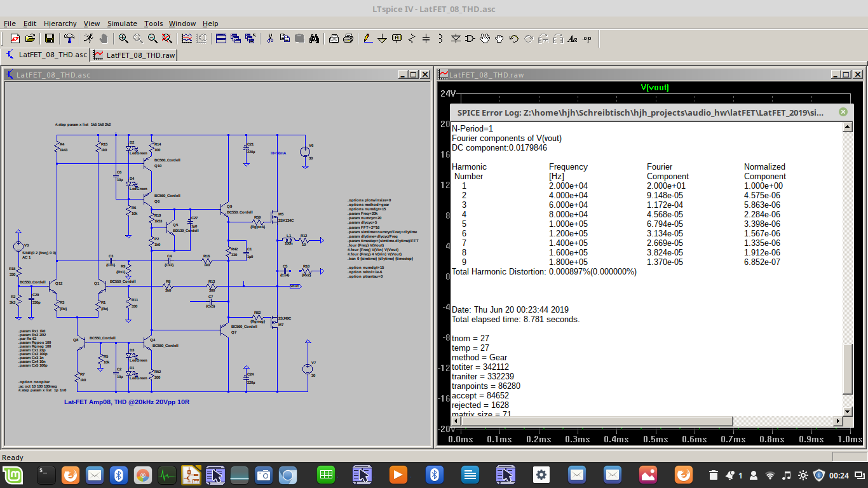868x488 pixels.
Task: Click the Zoom In magnifier icon
Action: point(123,39)
